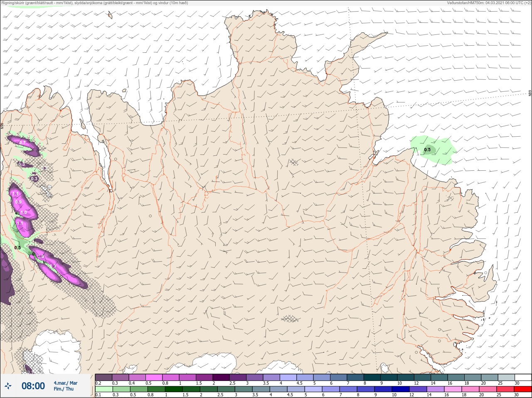This screenshot has height=398, width=532.
Task: Click the 08:00 time display
Action: (33, 386)
